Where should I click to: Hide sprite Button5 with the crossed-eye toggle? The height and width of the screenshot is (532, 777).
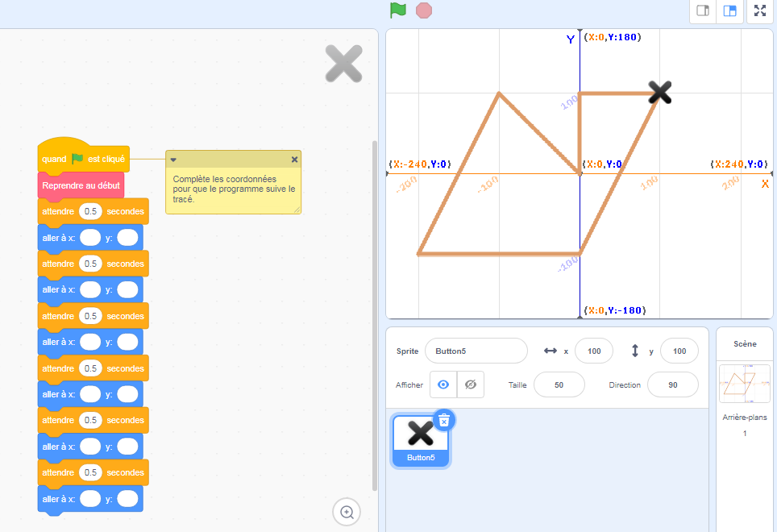coord(472,384)
